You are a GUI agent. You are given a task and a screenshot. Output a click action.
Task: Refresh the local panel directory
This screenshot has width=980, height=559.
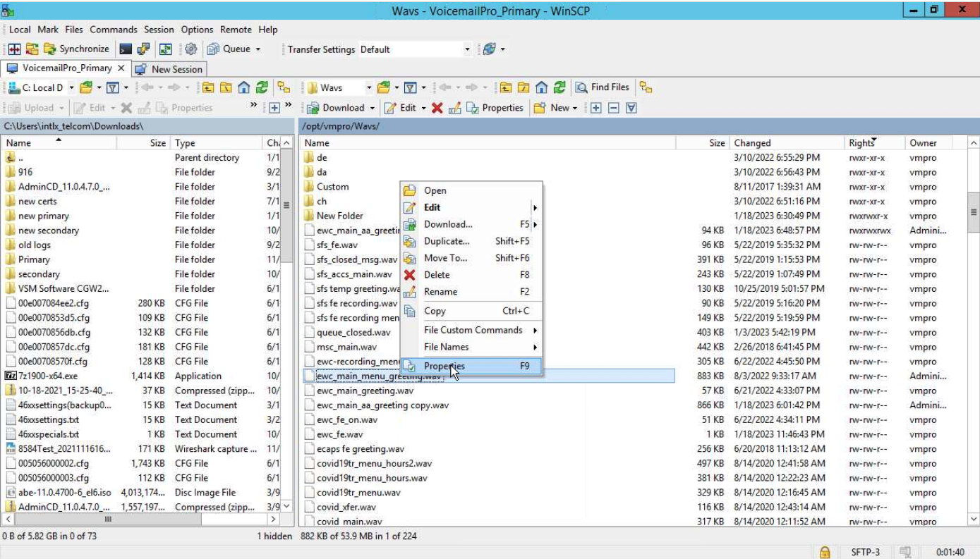(262, 87)
